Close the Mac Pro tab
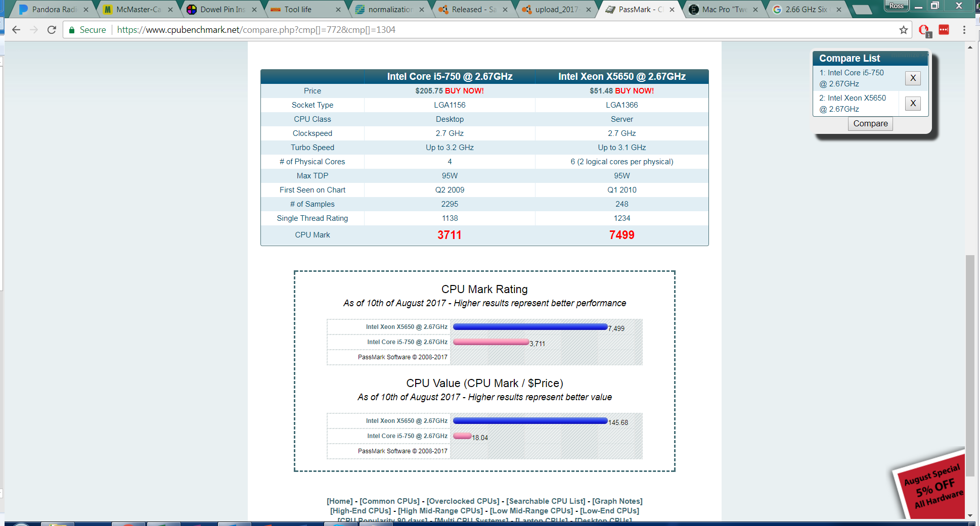Viewport: 980px width, 526px height. point(755,10)
